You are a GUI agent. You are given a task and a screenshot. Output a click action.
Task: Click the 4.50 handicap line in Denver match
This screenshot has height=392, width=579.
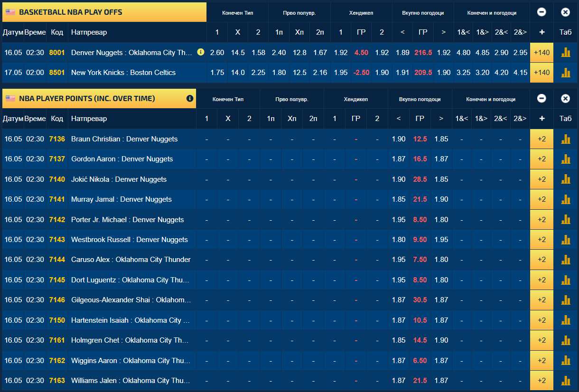tap(361, 53)
